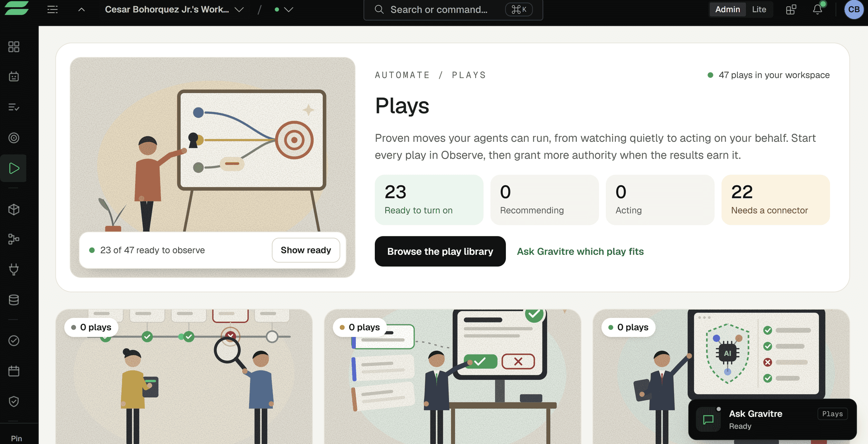Open notifications bell

click(x=817, y=9)
